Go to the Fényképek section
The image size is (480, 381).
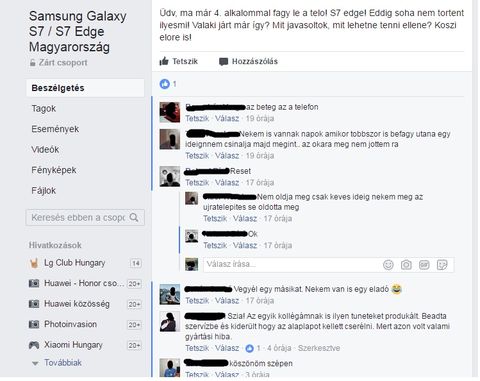click(x=54, y=170)
